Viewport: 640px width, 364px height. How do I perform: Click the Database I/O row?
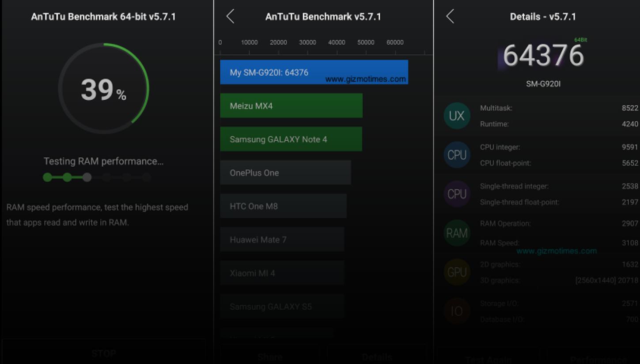559,319
